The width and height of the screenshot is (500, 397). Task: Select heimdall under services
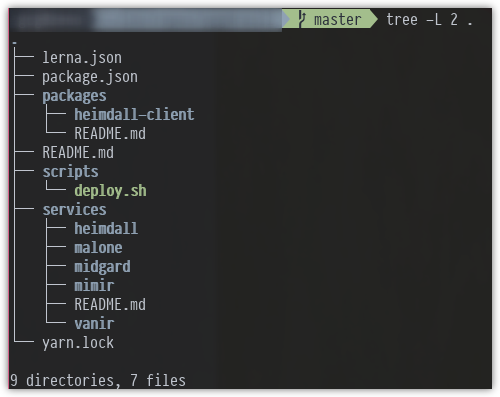106,229
